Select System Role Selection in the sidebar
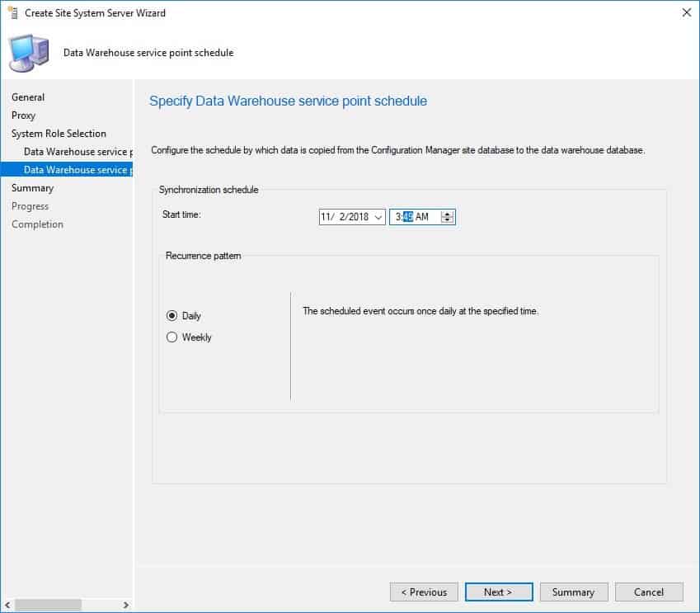Viewport: 700px width, 613px height. click(59, 133)
